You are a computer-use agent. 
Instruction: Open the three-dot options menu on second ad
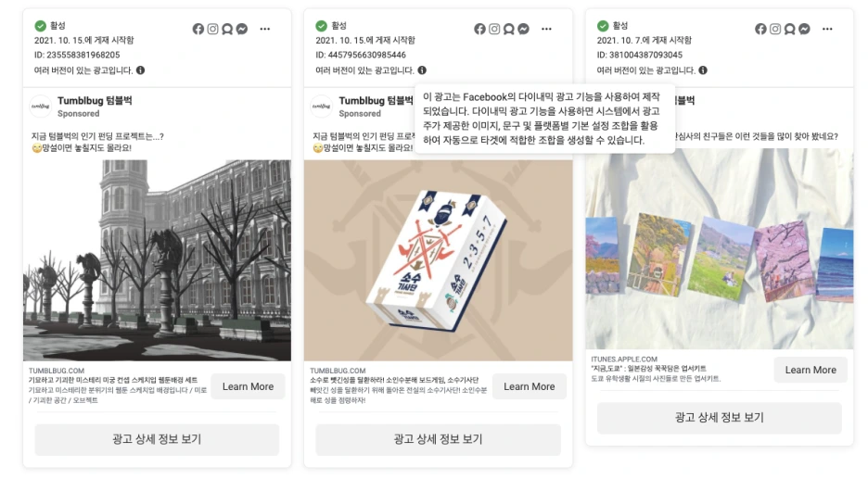point(546,29)
